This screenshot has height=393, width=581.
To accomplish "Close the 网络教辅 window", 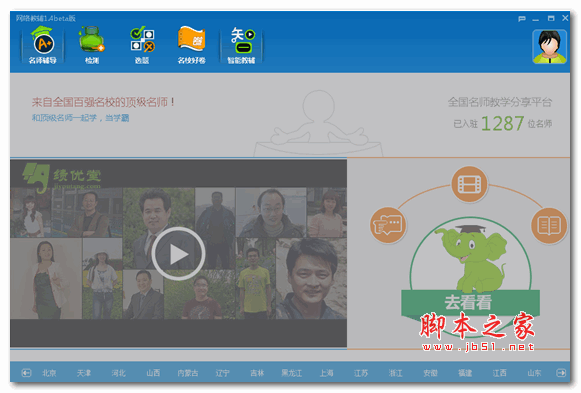I will (565, 18).
